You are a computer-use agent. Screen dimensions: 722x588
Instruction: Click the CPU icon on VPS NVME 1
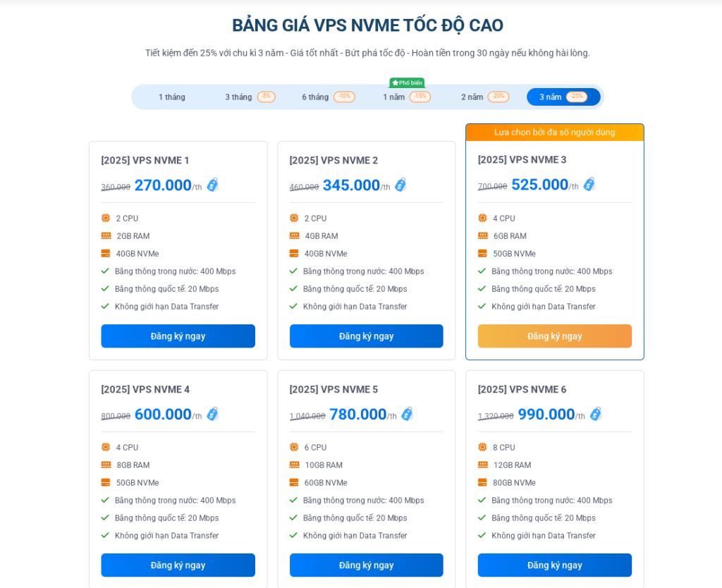104,218
